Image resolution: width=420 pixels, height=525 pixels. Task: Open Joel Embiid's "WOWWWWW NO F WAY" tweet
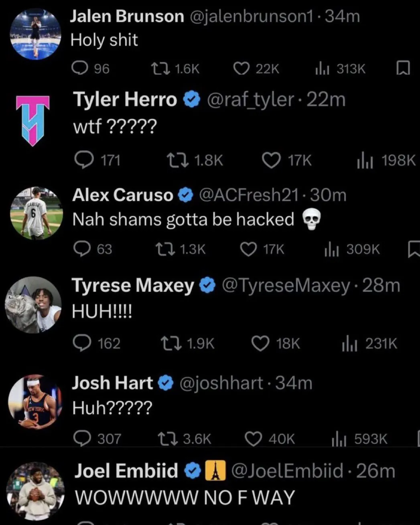click(185, 497)
